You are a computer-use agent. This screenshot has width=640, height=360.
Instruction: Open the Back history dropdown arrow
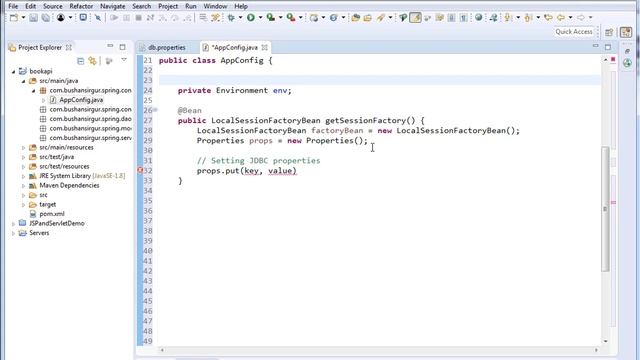pos(570,18)
